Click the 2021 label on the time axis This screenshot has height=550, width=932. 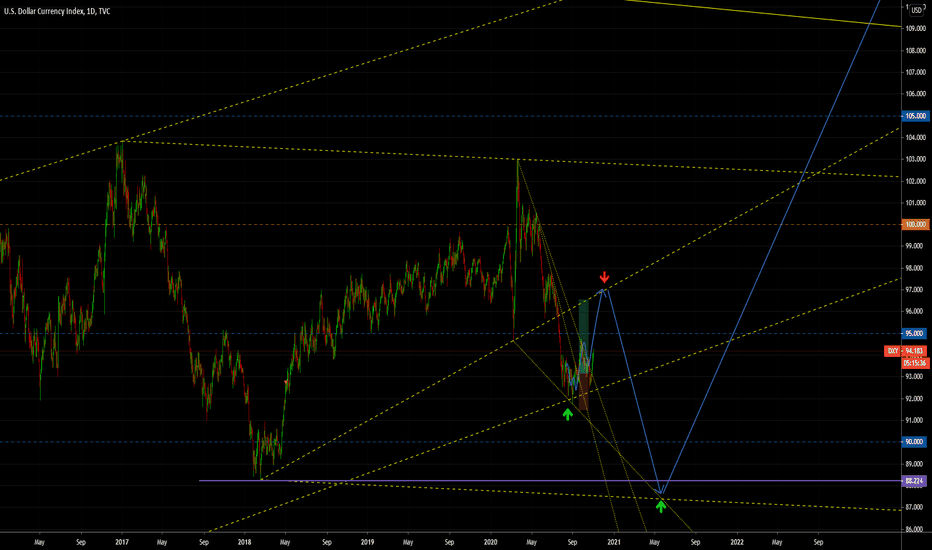click(614, 542)
